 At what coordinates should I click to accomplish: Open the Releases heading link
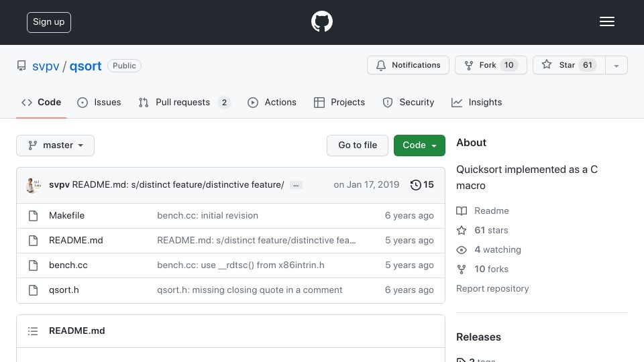478,337
